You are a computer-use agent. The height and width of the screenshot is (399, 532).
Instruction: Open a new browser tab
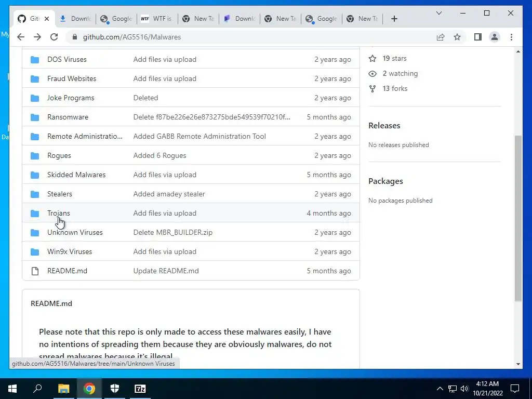pos(394,19)
